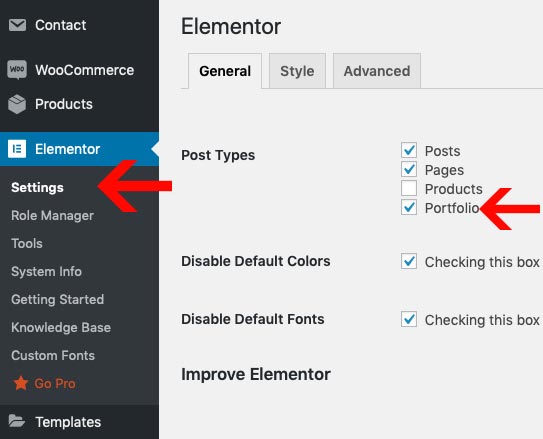Screen dimensions: 543x439
Task: Click the Templates folder icon
Action: tap(17, 421)
